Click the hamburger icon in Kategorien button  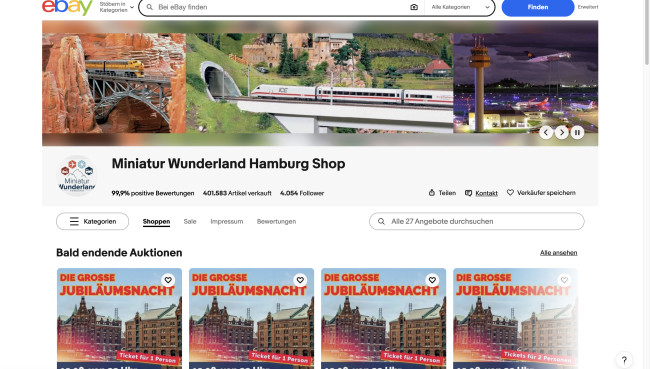[x=74, y=221]
